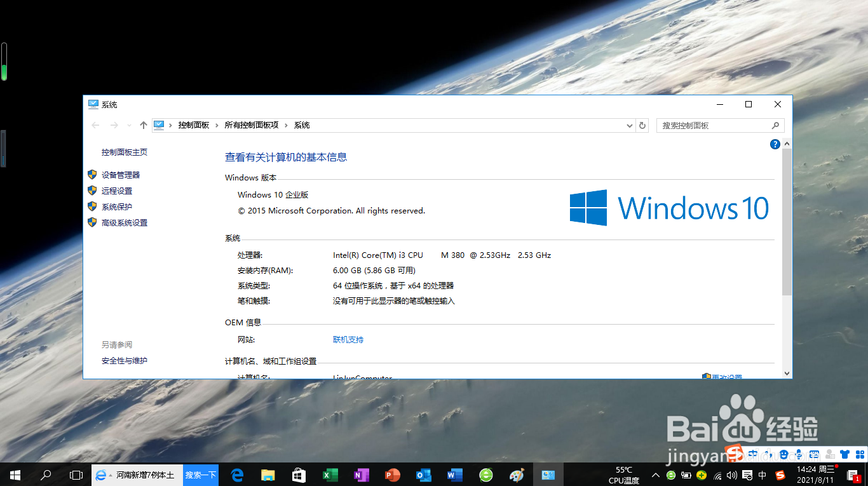The width and height of the screenshot is (868, 486).
Task: Toggle Sogou toolbar 中 Chinese/English mode
Action: [754, 454]
